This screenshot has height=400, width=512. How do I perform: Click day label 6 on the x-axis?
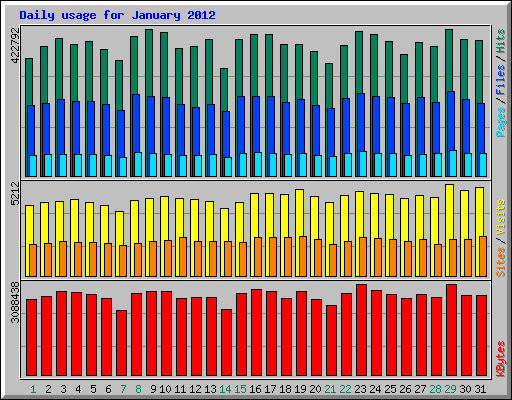click(108, 389)
